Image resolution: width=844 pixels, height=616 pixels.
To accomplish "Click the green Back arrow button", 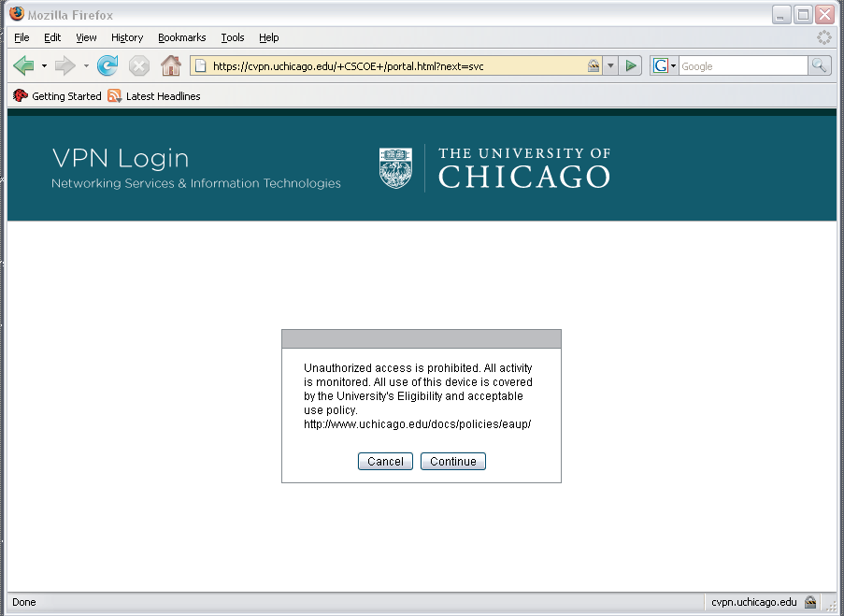I will 23,66.
